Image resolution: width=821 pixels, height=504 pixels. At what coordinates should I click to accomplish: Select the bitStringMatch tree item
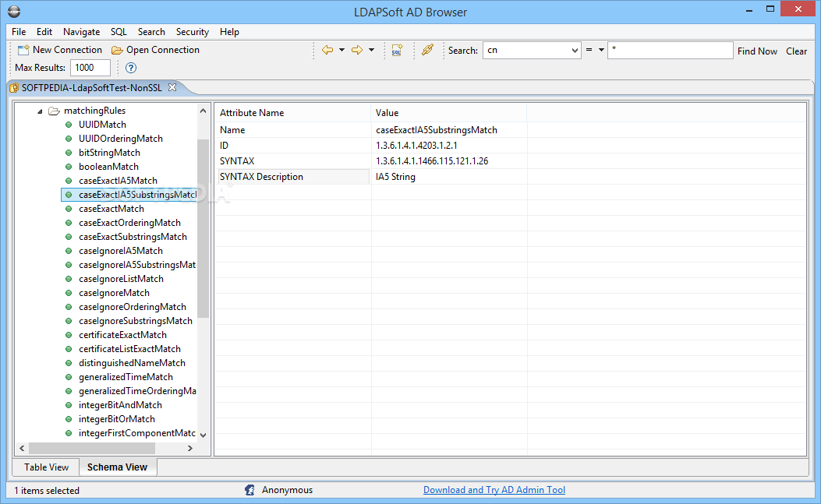(x=109, y=153)
